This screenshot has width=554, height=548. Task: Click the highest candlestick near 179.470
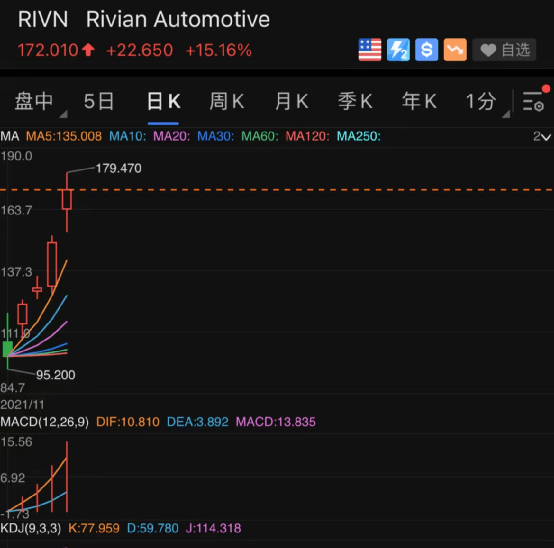pyautogui.click(x=67, y=200)
